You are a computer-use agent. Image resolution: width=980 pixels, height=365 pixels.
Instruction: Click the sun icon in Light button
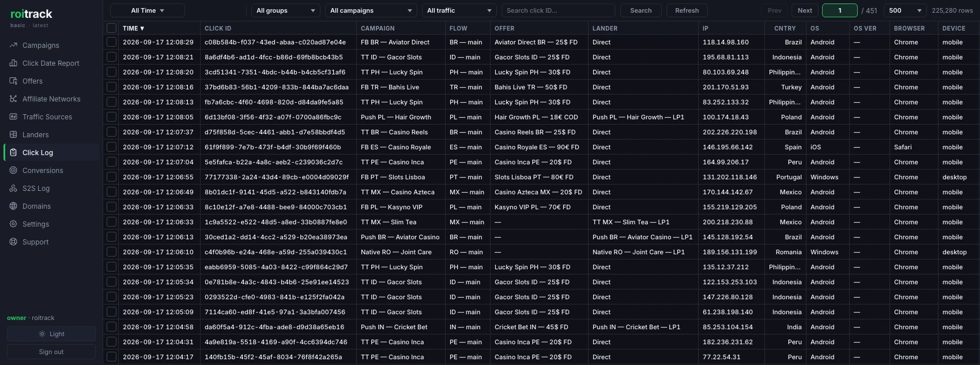42,334
